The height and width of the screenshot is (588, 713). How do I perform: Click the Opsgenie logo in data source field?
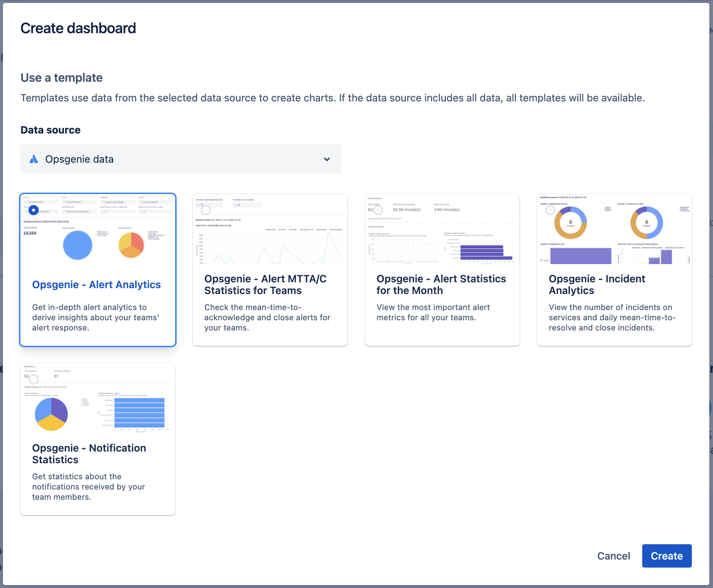34,159
